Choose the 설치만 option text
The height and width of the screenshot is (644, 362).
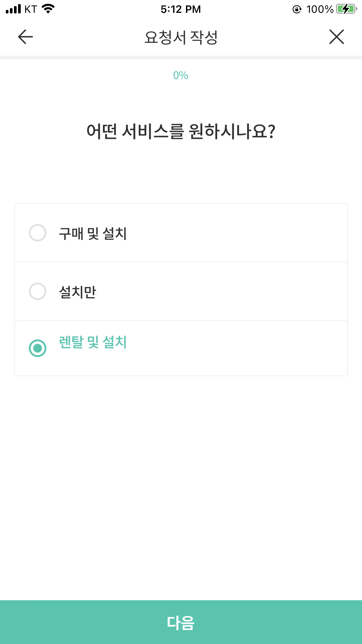click(78, 292)
